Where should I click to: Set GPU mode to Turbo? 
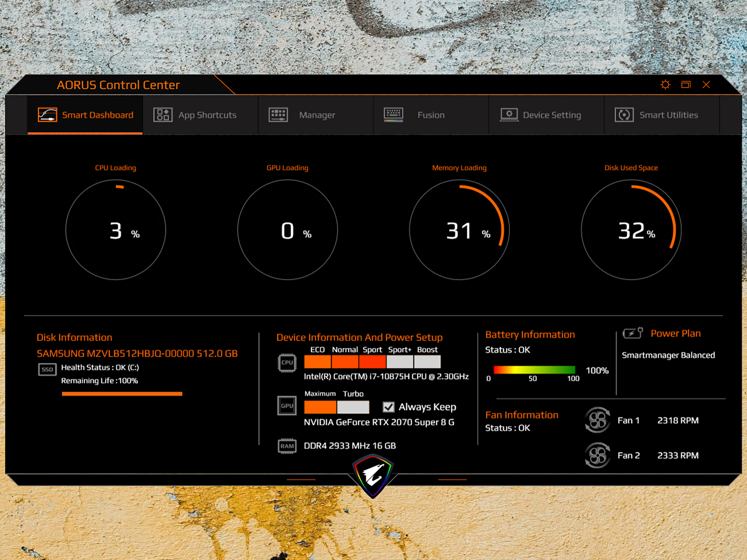[x=353, y=407]
